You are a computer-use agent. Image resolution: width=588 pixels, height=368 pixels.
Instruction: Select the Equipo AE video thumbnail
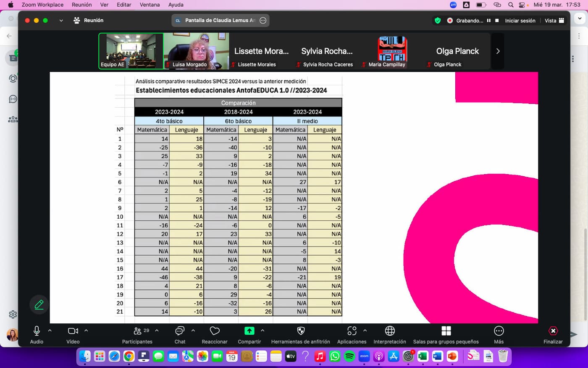[x=131, y=51]
